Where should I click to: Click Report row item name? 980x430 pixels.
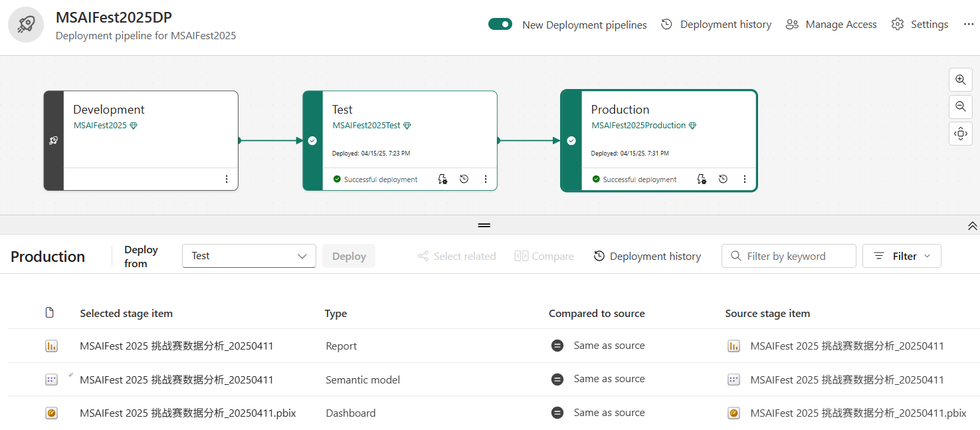coord(177,346)
